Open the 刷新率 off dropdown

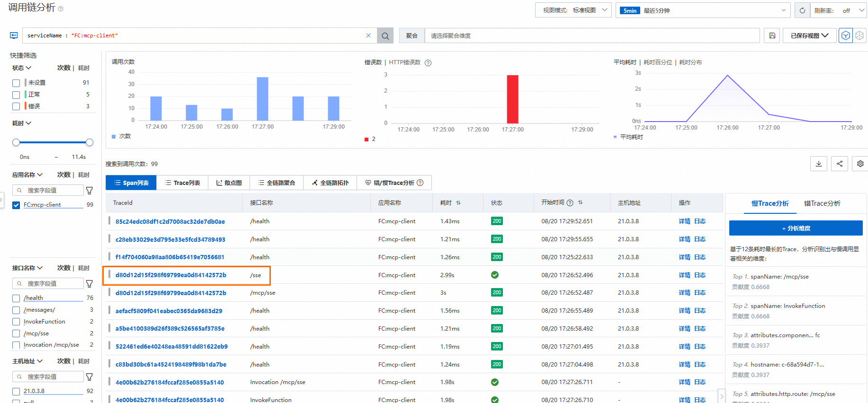(x=839, y=10)
